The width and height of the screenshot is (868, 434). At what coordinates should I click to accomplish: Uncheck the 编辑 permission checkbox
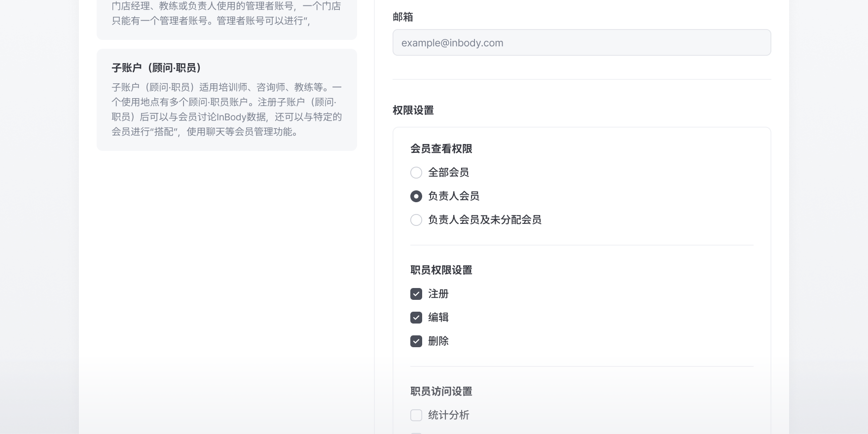pos(416,318)
